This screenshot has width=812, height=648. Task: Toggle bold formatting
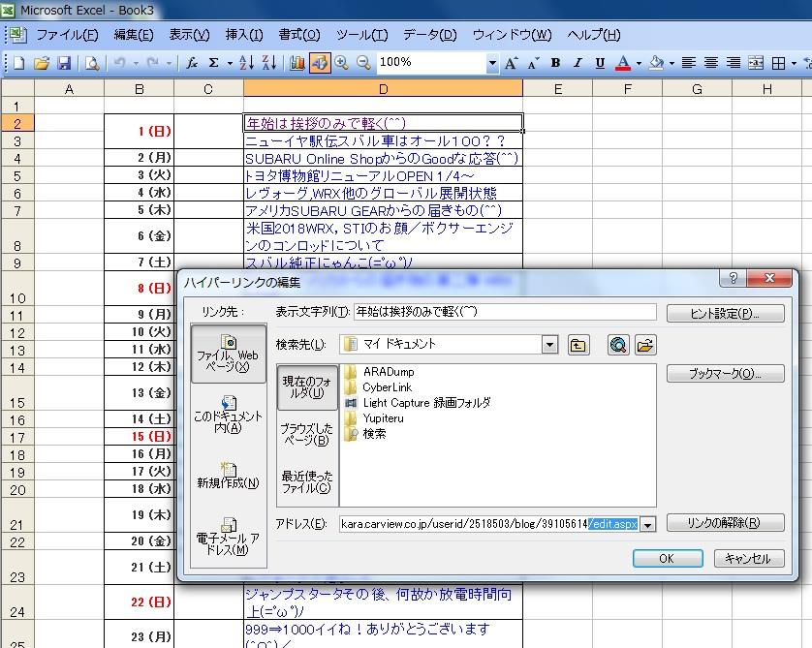(555, 63)
